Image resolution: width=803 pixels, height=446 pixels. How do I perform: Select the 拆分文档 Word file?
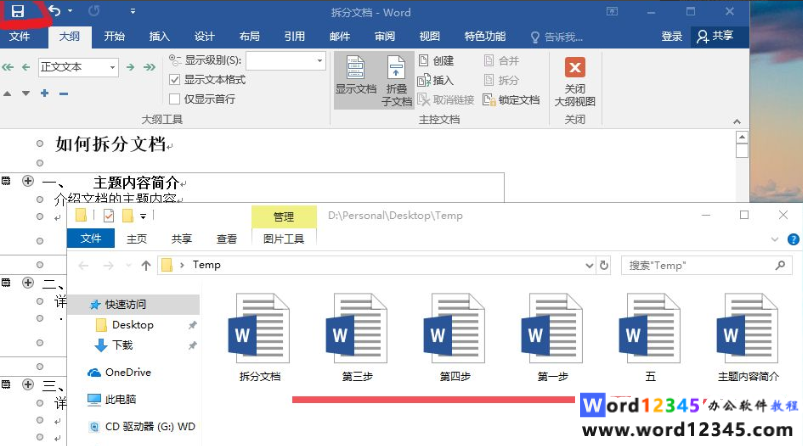tap(260, 338)
